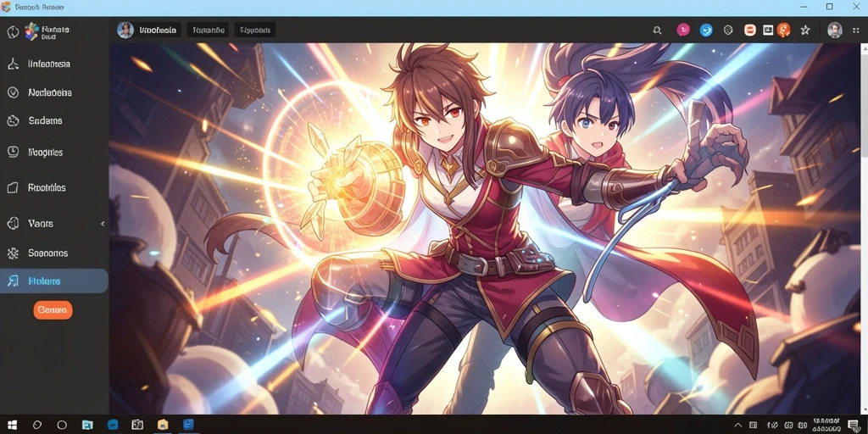Open the pink circular icon in top bar
This screenshot has height=434, width=868.
pos(683,31)
